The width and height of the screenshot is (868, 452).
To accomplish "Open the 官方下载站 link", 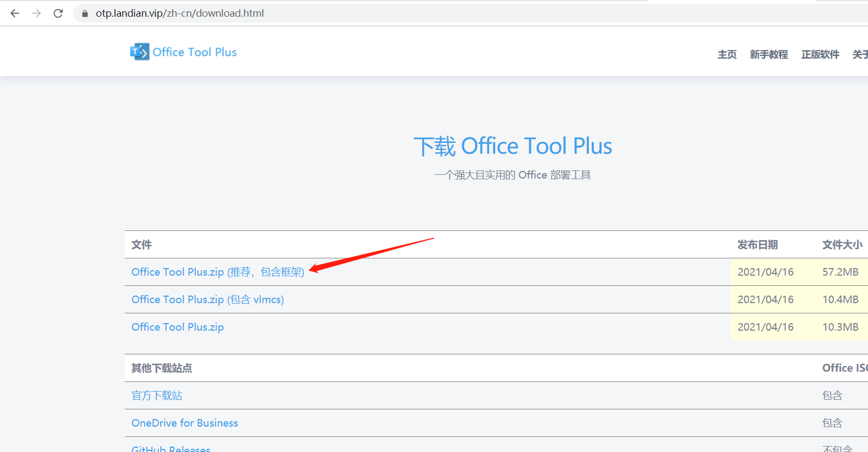I will click(157, 395).
